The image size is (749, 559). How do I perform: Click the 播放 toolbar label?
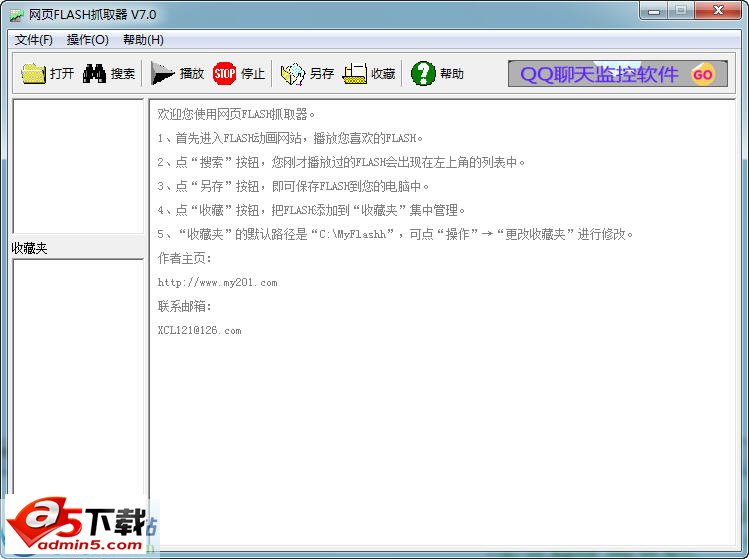pos(192,74)
